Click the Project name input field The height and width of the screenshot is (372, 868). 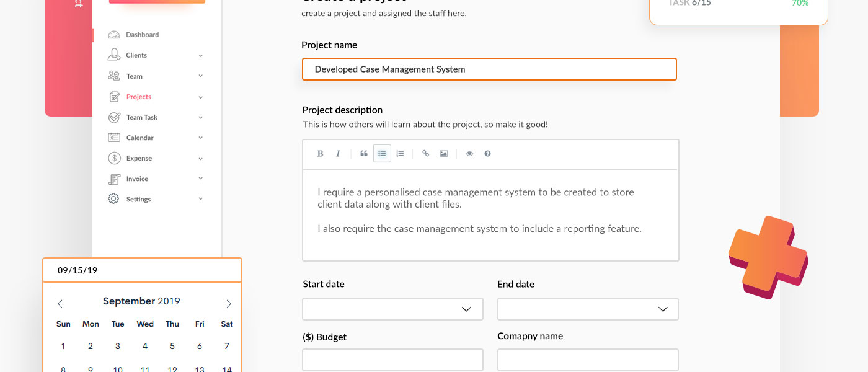pyautogui.click(x=489, y=69)
